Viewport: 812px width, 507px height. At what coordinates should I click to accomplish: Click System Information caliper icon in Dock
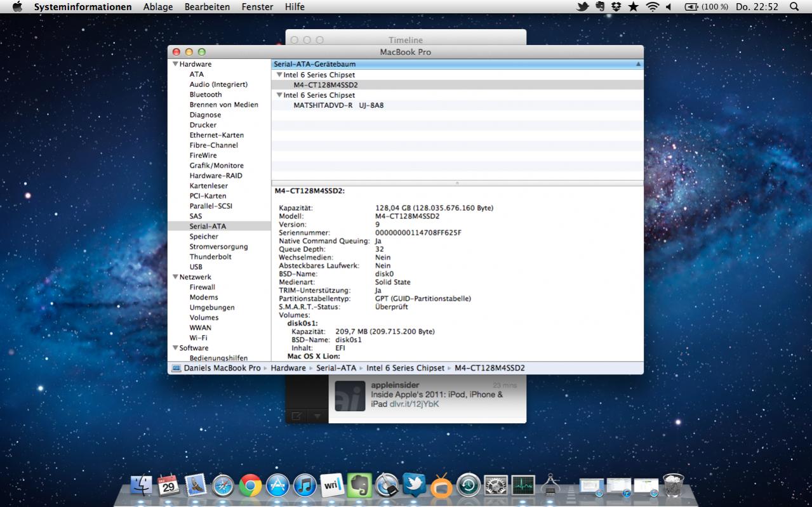550,486
